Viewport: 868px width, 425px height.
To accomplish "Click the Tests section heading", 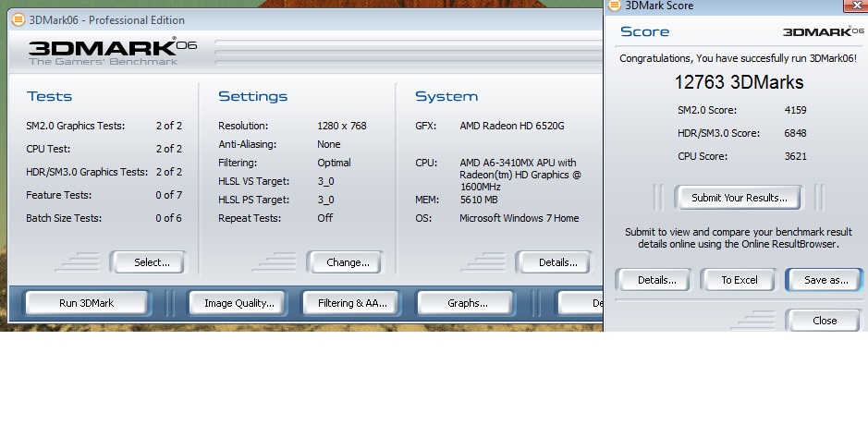I will click(x=49, y=96).
